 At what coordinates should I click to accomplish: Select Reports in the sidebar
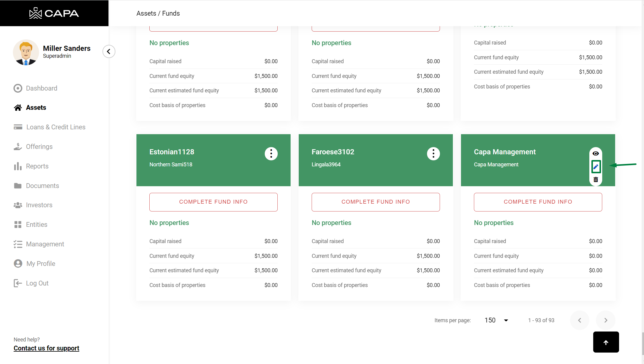(37, 166)
